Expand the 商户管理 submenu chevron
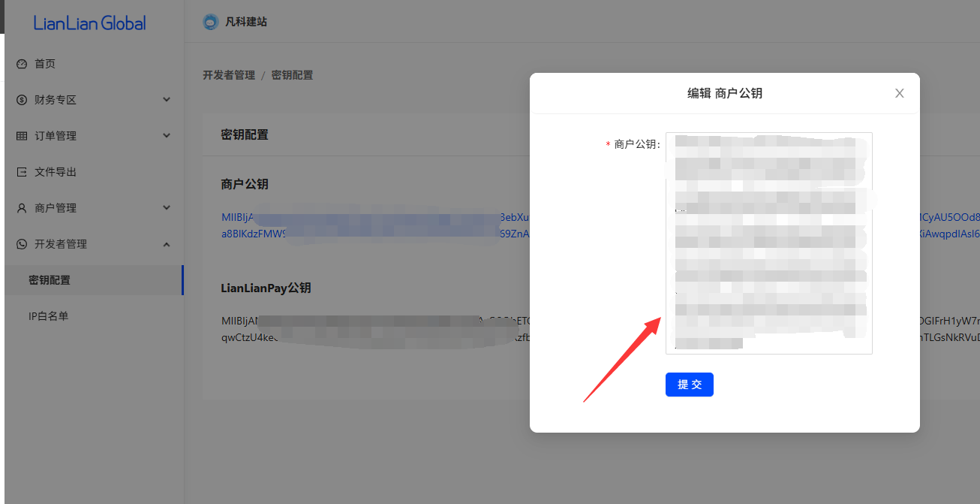The height and width of the screenshot is (504, 980). coord(167,207)
